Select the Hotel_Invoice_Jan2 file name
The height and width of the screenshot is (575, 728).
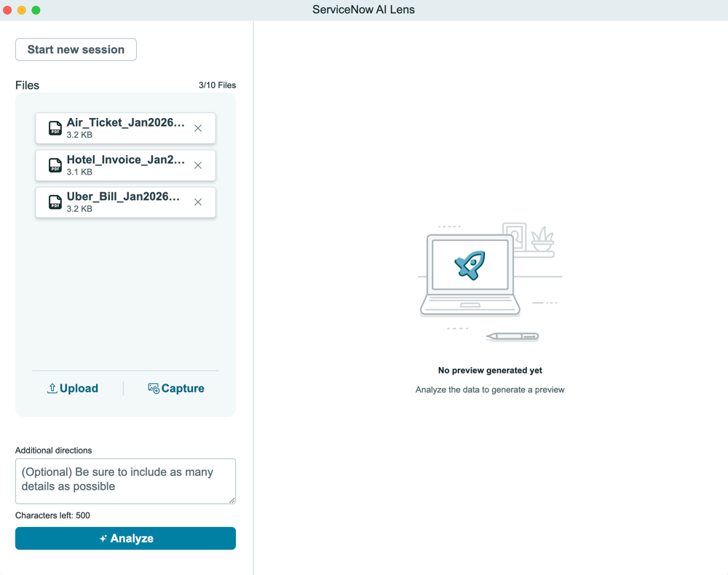[125, 159]
